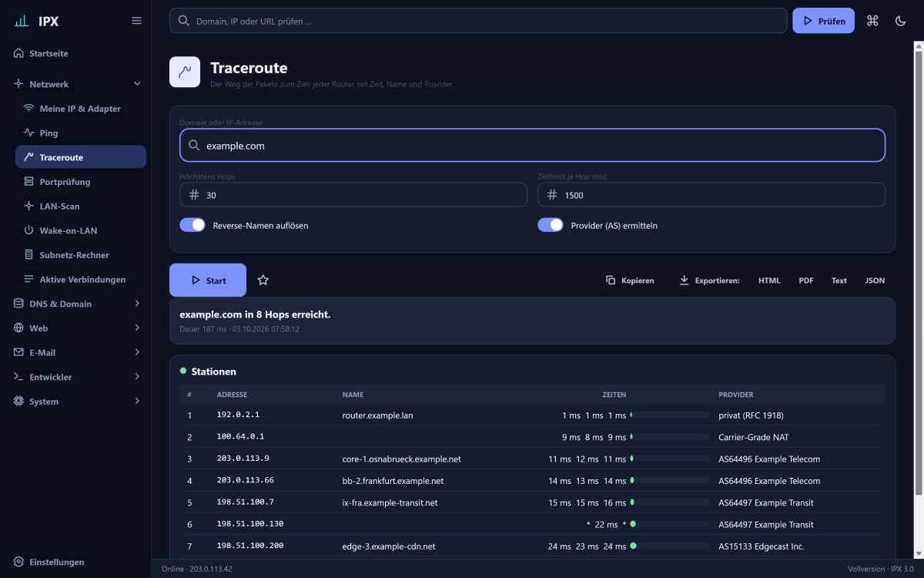Open the Ping tool
This screenshot has height=578, width=924.
click(x=81, y=133)
